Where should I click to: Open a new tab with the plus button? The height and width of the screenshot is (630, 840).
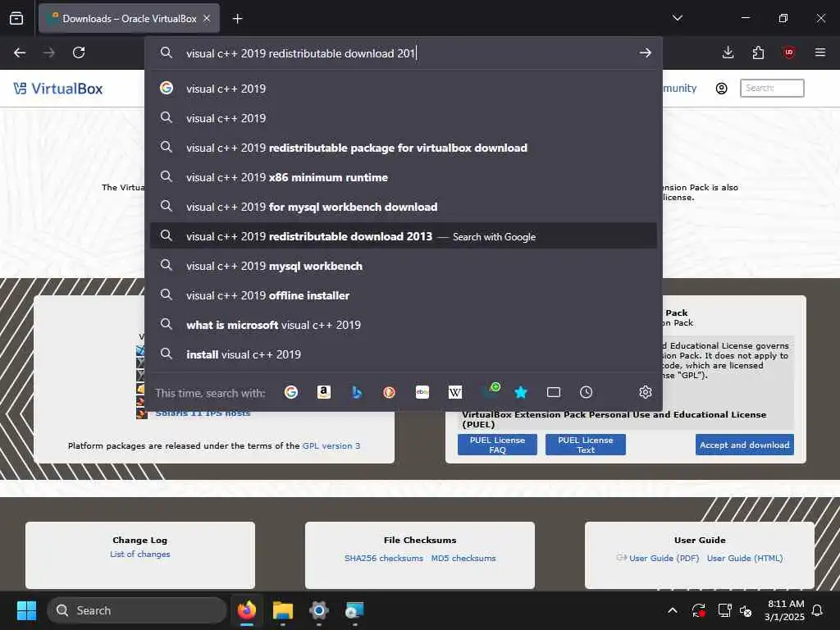tap(237, 19)
